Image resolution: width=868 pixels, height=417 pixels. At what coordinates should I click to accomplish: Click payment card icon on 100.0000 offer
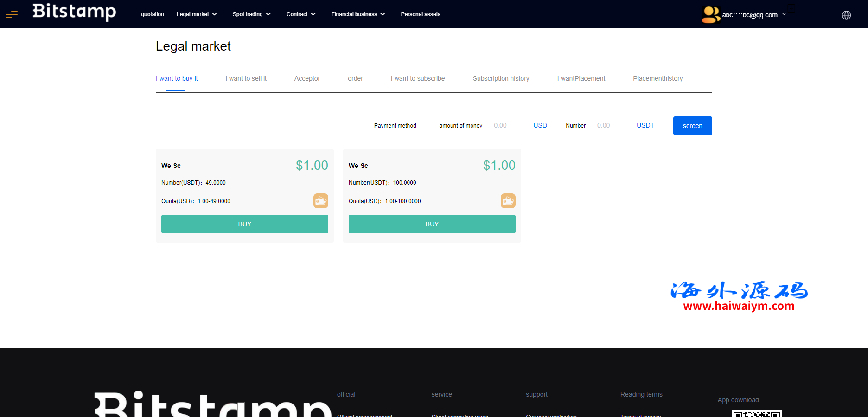click(508, 201)
